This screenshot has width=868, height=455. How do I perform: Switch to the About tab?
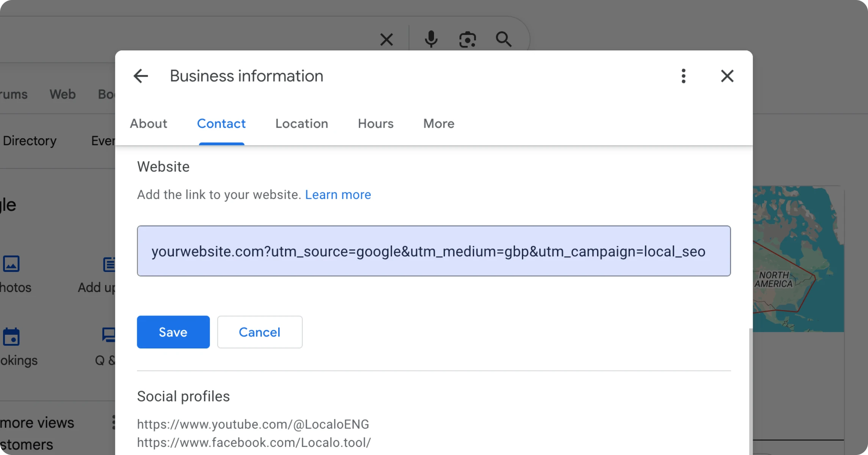pyautogui.click(x=148, y=124)
